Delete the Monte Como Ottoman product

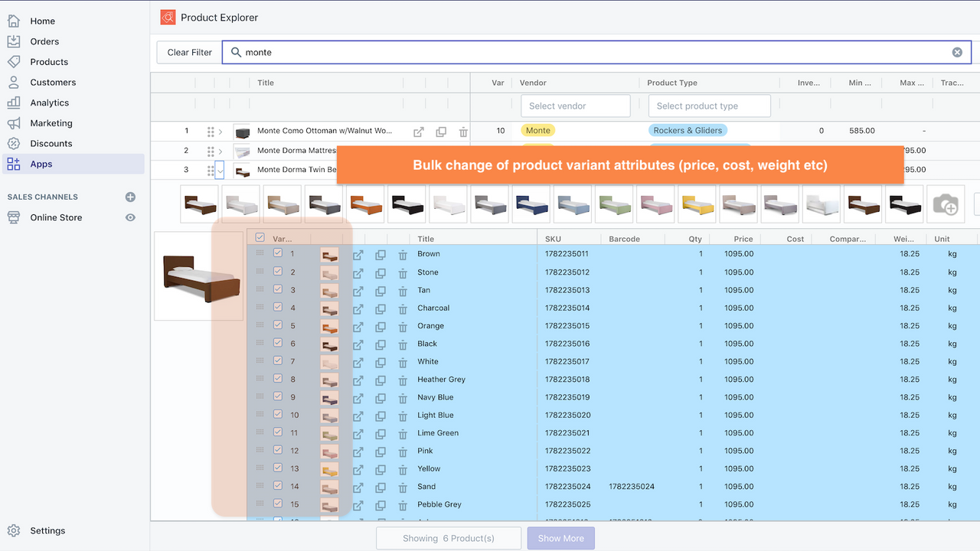coord(463,132)
